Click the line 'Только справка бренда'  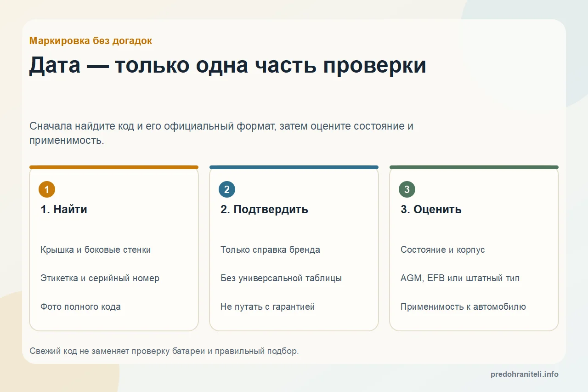(270, 250)
